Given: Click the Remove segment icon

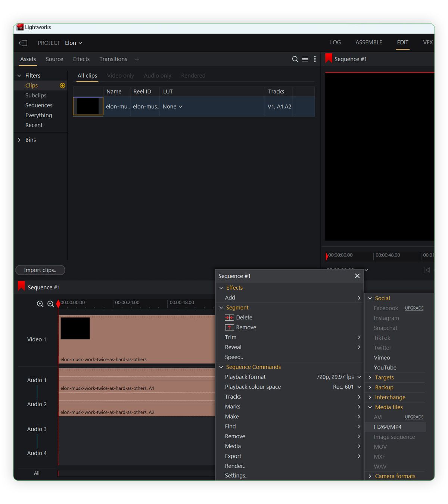Looking at the screenshot, I should point(229,327).
